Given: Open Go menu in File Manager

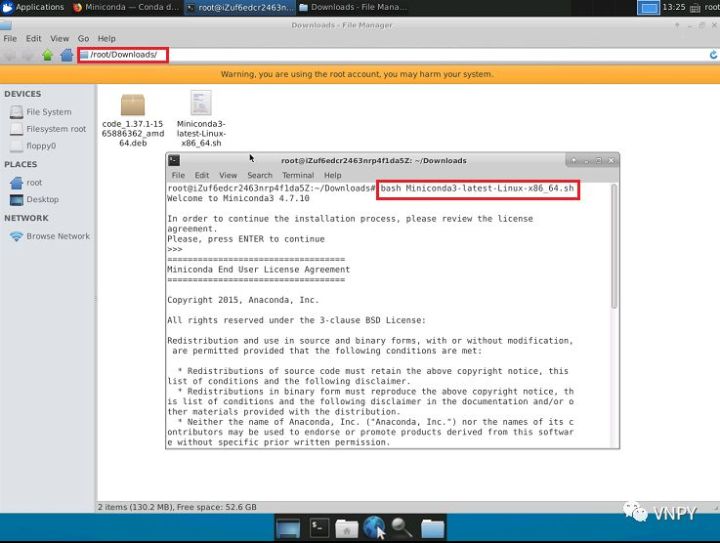Looking at the screenshot, I should [83, 39].
